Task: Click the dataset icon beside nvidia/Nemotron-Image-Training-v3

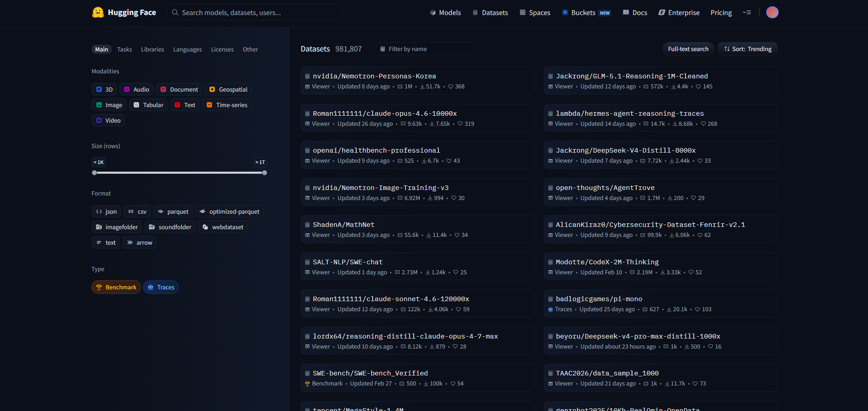Action: tap(307, 188)
